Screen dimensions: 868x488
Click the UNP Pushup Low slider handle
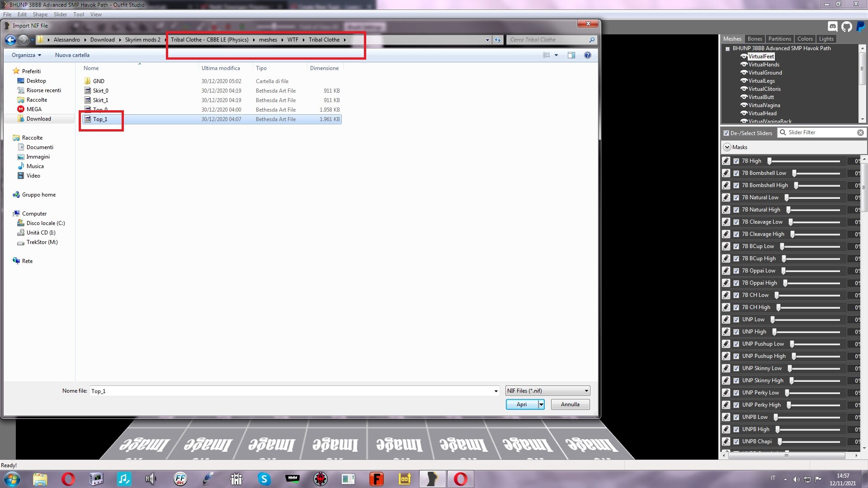click(x=792, y=344)
